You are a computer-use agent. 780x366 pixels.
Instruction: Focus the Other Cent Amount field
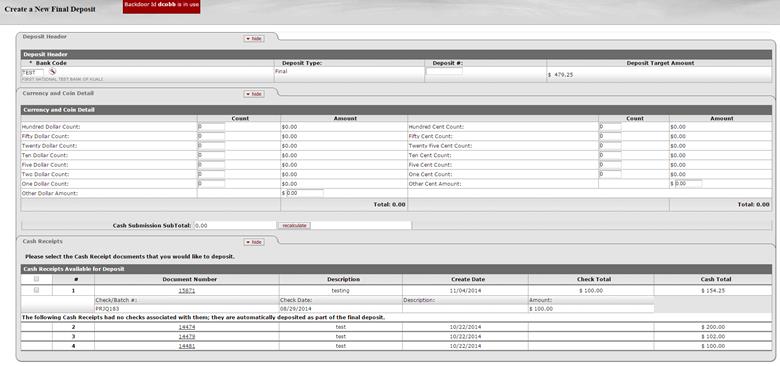(688, 183)
